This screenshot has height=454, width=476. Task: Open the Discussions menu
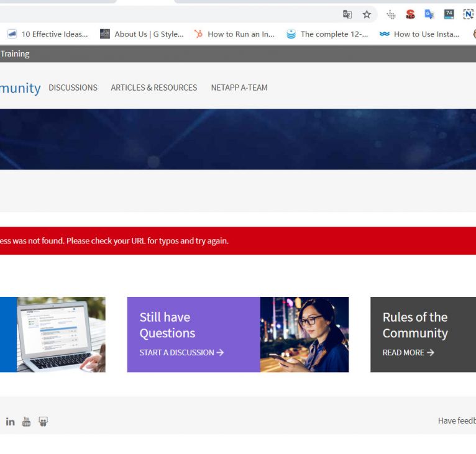point(73,88)
